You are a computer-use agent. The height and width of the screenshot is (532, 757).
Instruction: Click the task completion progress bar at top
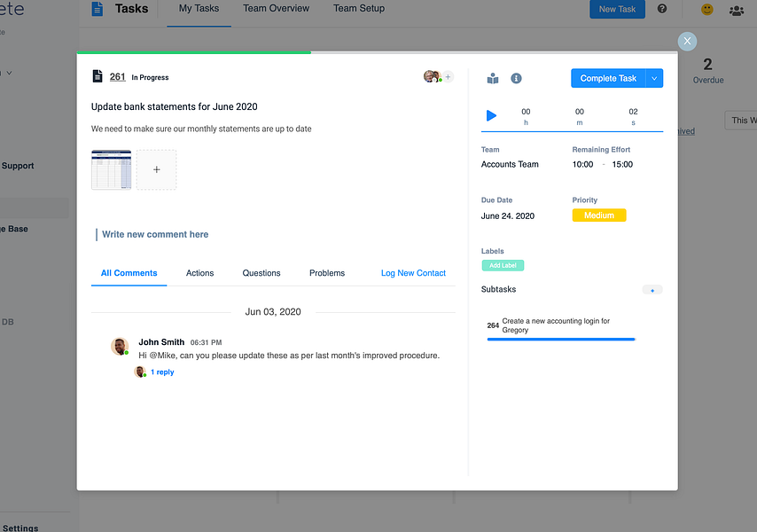pyautogui.click(x=377, y=52)
